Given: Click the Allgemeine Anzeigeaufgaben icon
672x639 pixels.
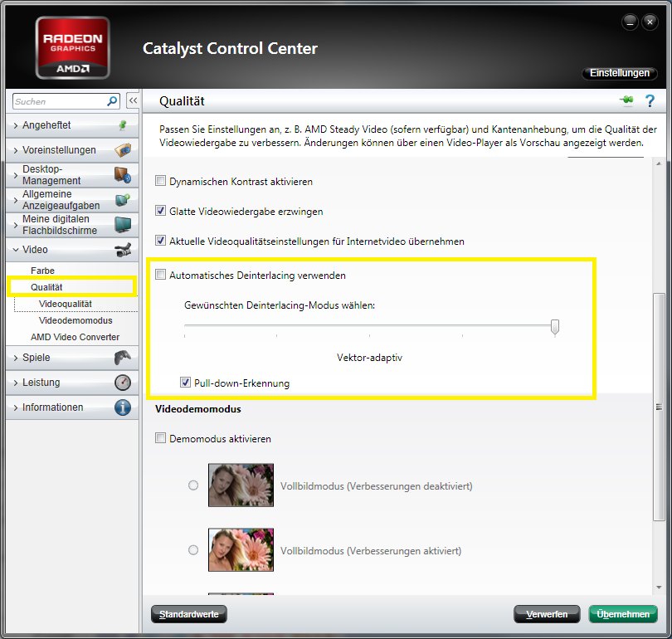Looking at the screenshot, I should pos(123,200).
